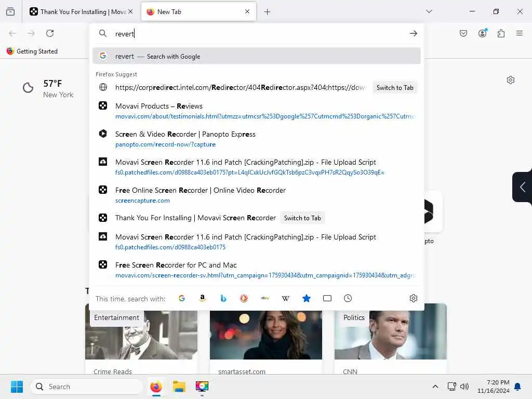This screenshot has width=532, height=399.
Task: Close the Thank You For Installing tab
Action: click(x=130, y=11)
